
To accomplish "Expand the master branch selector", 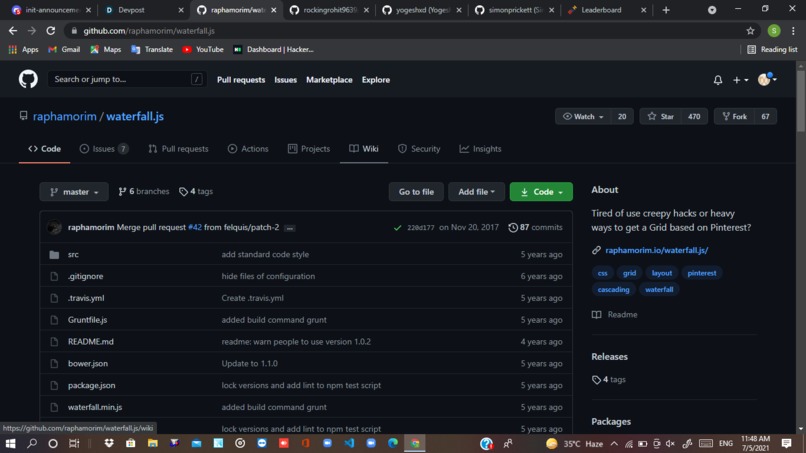I will [74, 192].
